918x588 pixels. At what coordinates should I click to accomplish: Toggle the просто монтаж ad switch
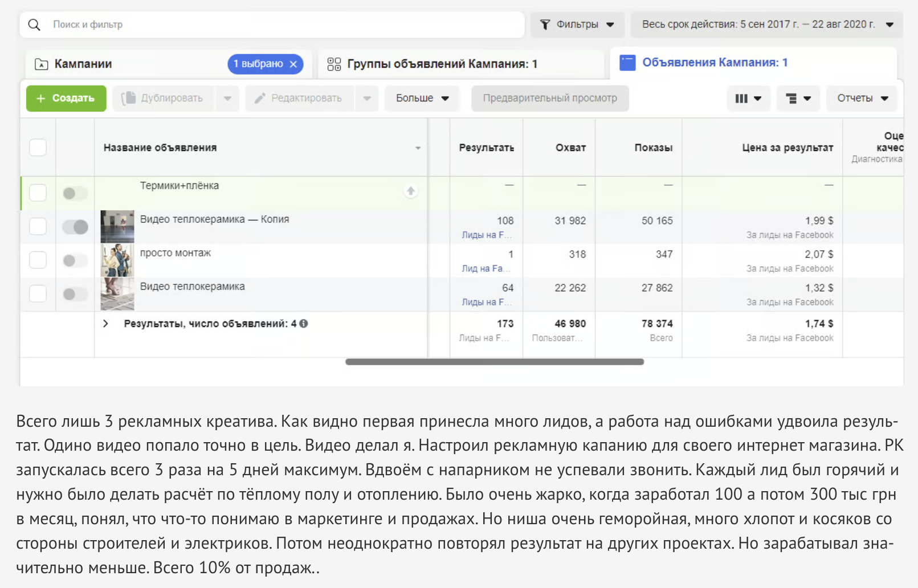click(75, 260)
